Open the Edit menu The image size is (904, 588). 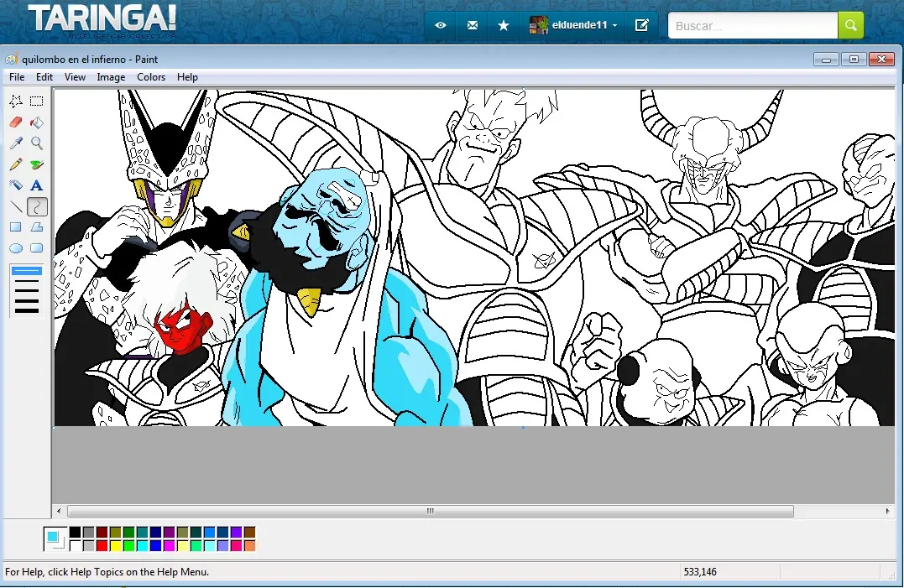pyautogui.click(x=44, y=77)
